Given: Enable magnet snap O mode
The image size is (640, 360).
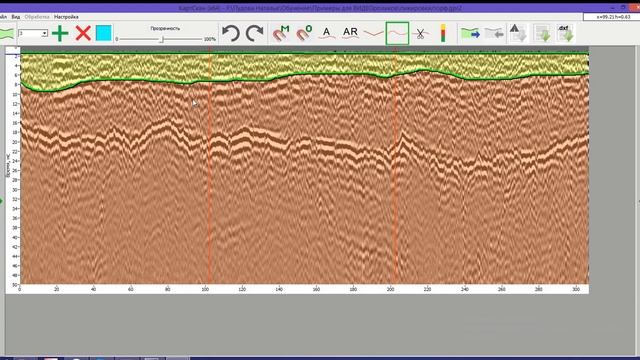Looking at the screenshot, I should [x=304, y=33].
